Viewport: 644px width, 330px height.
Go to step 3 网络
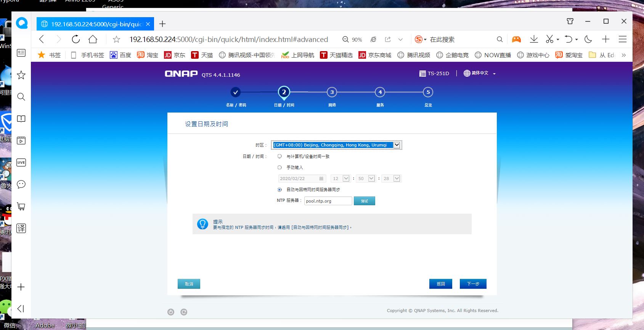click(332, 92)
